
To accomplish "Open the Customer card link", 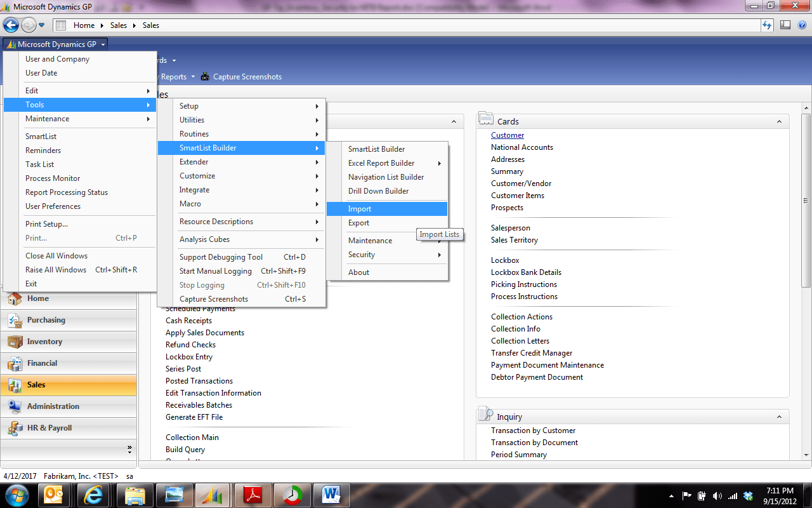I will (507, 135).
